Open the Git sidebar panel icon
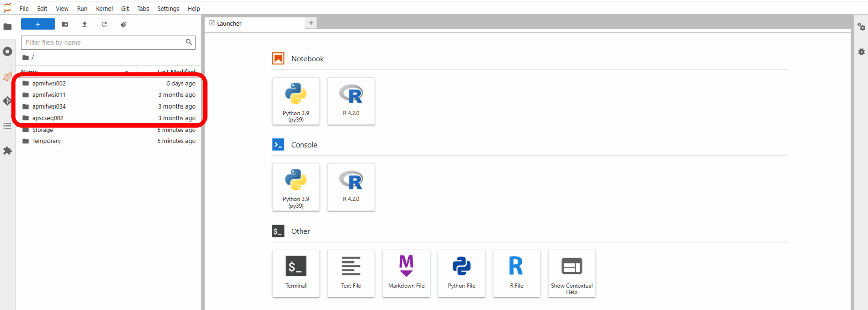The width and height of the screenshot is (868, 310). [7, 101]
